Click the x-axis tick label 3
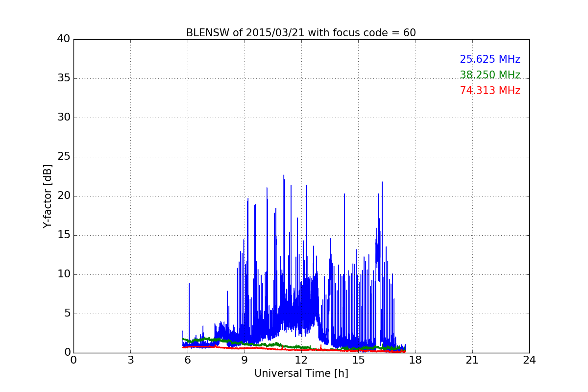Image resolution: width=588 pixels, height=392 pixels. tap(130, 360)
